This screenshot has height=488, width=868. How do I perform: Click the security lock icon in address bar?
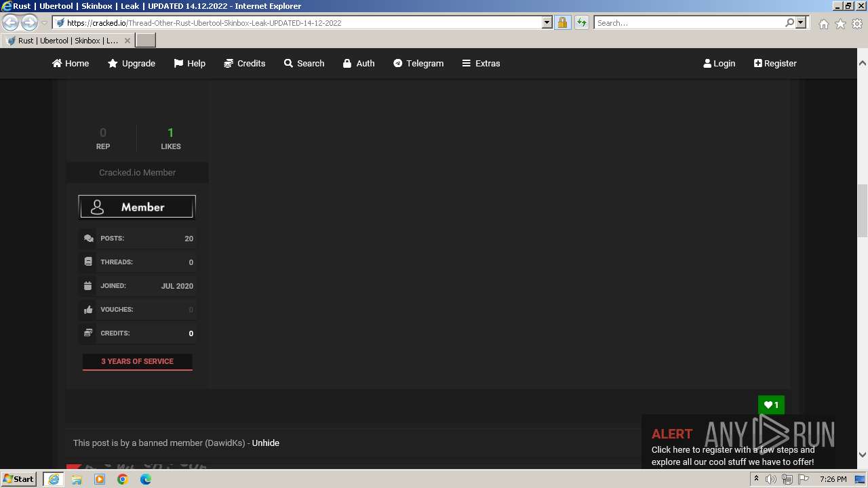click(562, 22)
